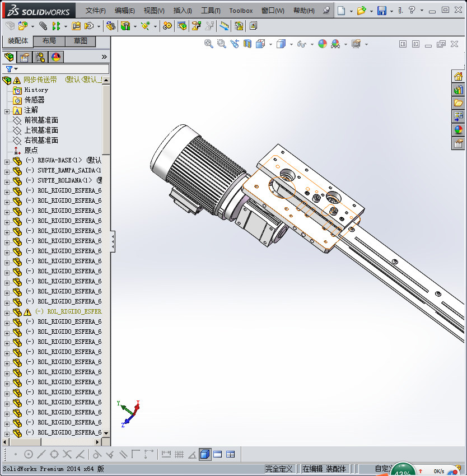This screenshot has width=467, height=476.
Task: Select the 装配体 tab
Action: [18, 41]
